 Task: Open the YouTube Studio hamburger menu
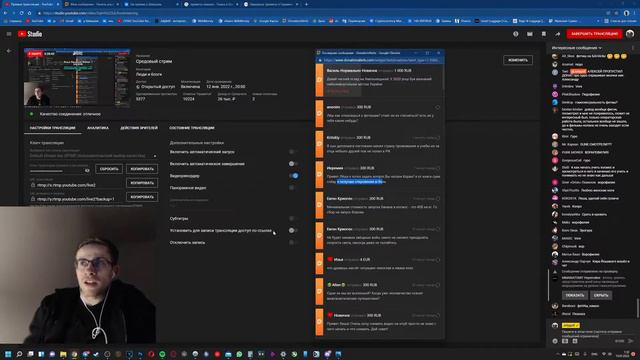click(9, 34)
